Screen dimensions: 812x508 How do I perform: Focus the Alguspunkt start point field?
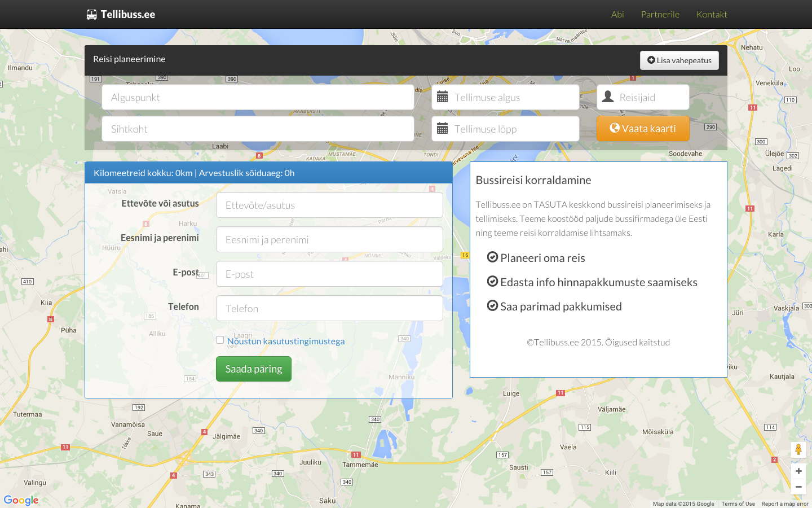pos(258,97)
